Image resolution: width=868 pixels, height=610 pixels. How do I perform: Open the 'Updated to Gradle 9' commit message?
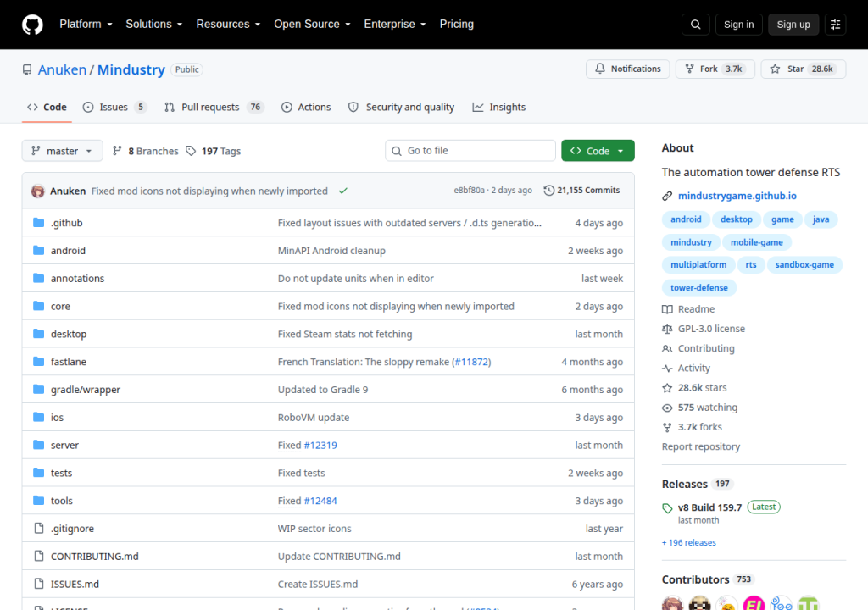(x=323, y=390)
